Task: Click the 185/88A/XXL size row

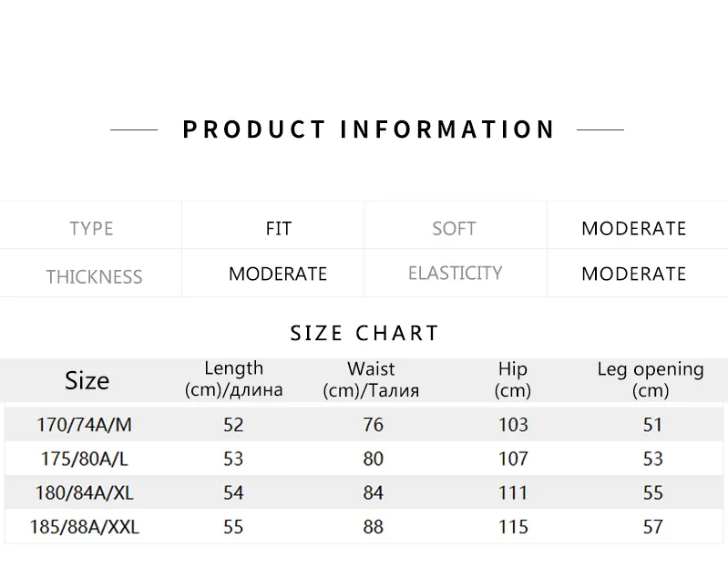Action: 364,527
